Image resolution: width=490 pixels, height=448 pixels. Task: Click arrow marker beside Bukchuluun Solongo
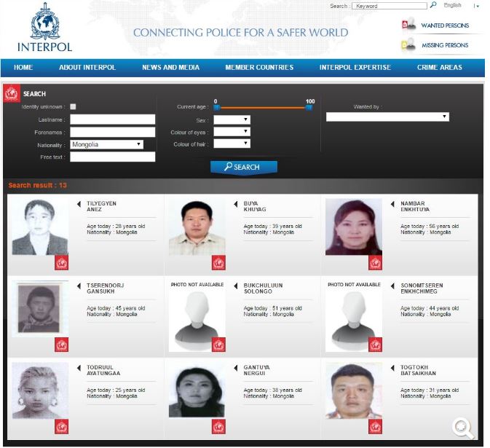point(236,286)
